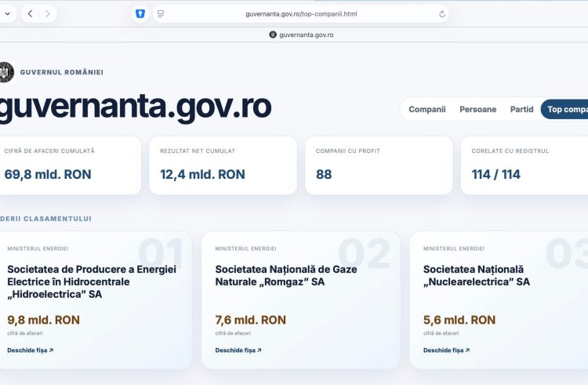The image size is (588, 385).
Task: Reload the page with the refresh icon
Action: (x=442, y=14)
